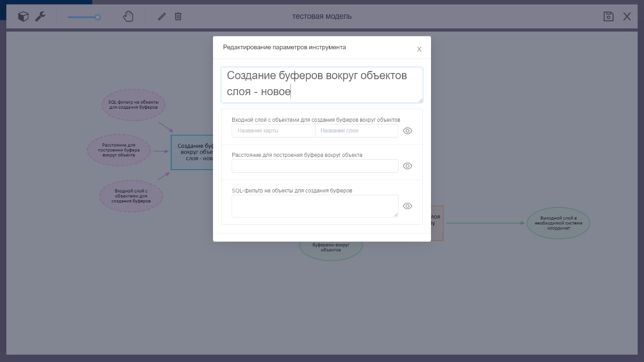Click the trash delete icon
This screenshot has height=362, width=644.
coord(178,17)
